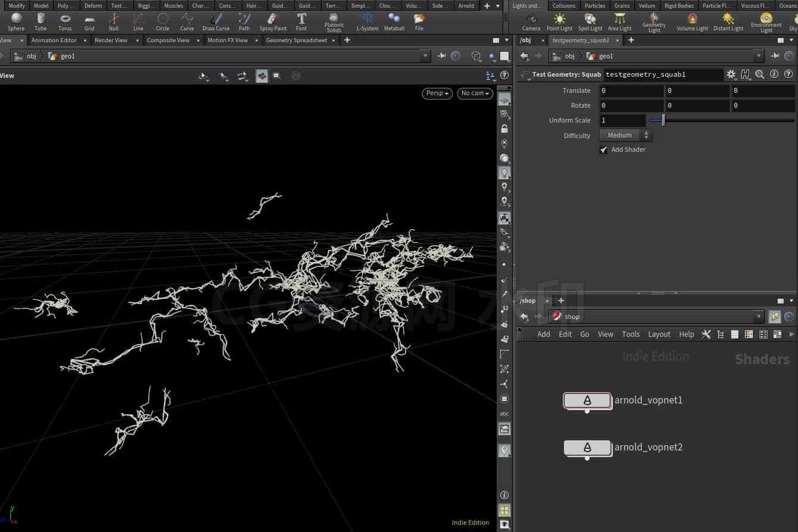Image resolution: width=798 pixels, height=532 pixels.
Task: Select the Metaball shelf tool
Action: point(394,22)
